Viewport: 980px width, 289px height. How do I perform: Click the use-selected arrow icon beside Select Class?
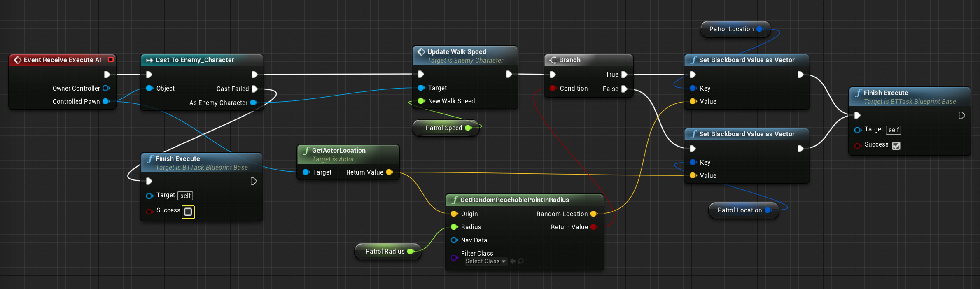(513, 261)
